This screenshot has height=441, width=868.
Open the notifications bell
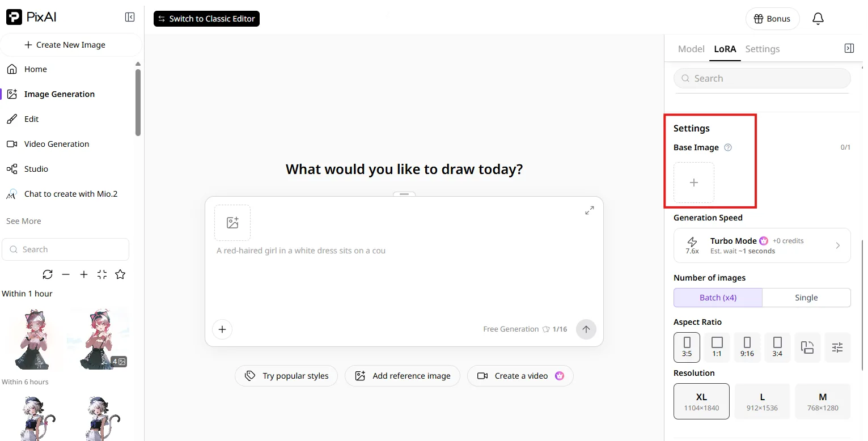coord(818,19)
